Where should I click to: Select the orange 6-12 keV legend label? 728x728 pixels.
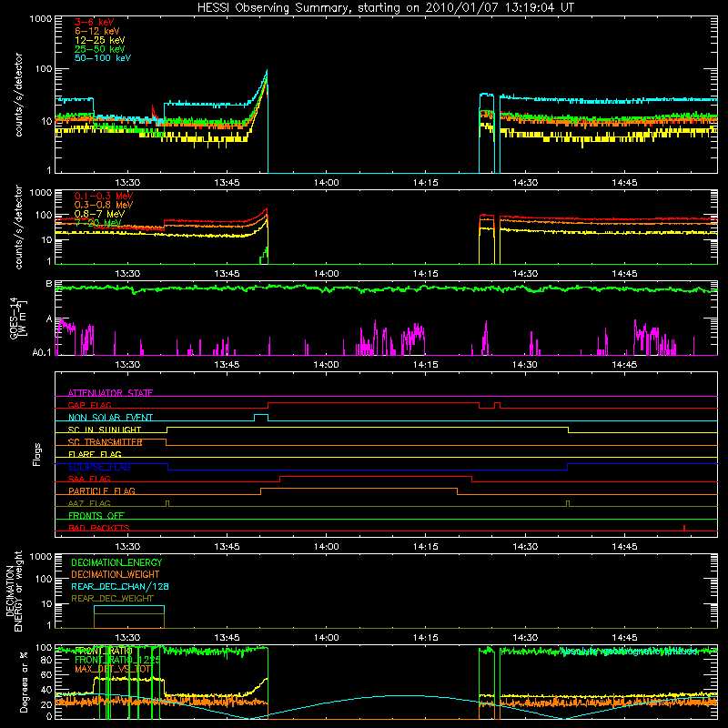(x=97, y=31)
